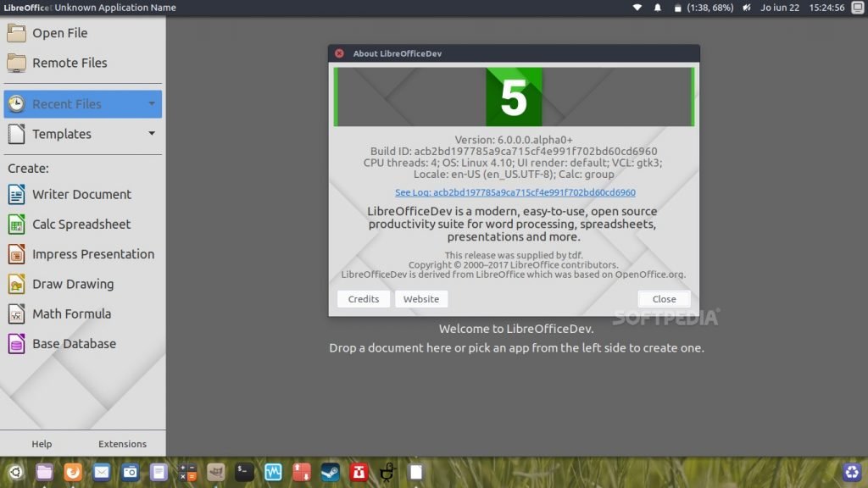Launch Steam from the dock
The image size is (868, 488).
point(331,472)
